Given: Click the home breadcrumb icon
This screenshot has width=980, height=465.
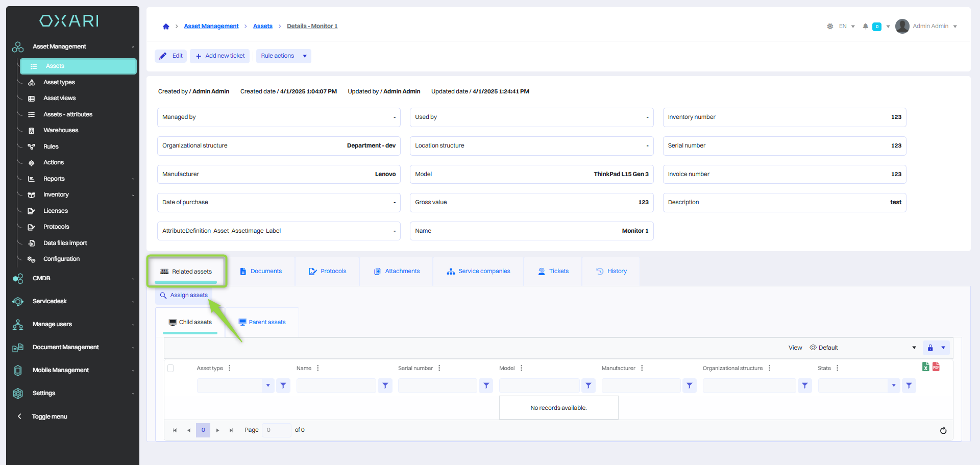Looking at the screenshot, I should pyautogui.click(x=166, y=27).
